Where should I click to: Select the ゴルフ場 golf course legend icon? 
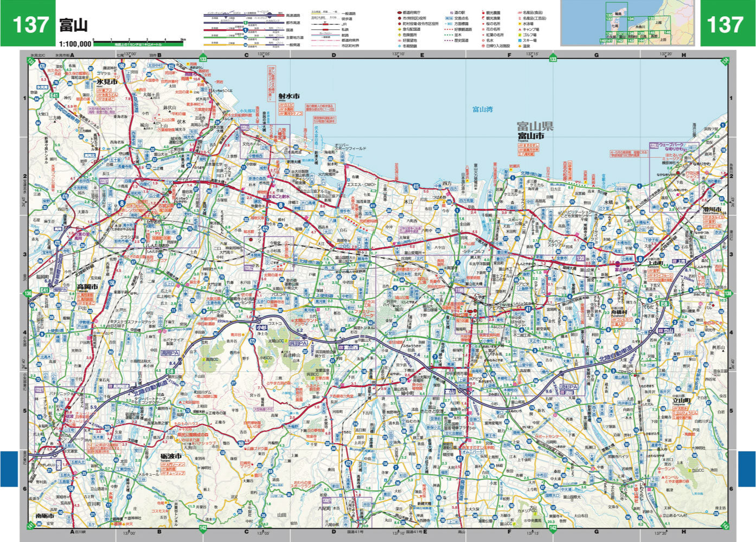tap(520, 35)
